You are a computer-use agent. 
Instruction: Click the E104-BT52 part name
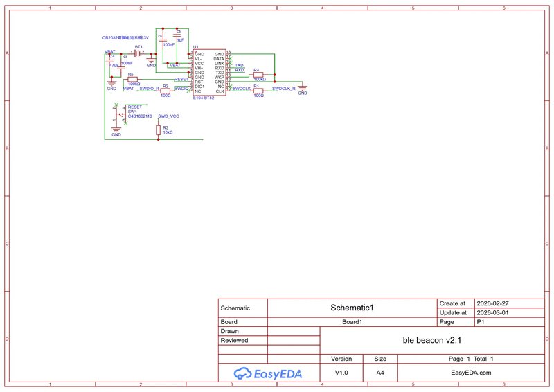204,98
